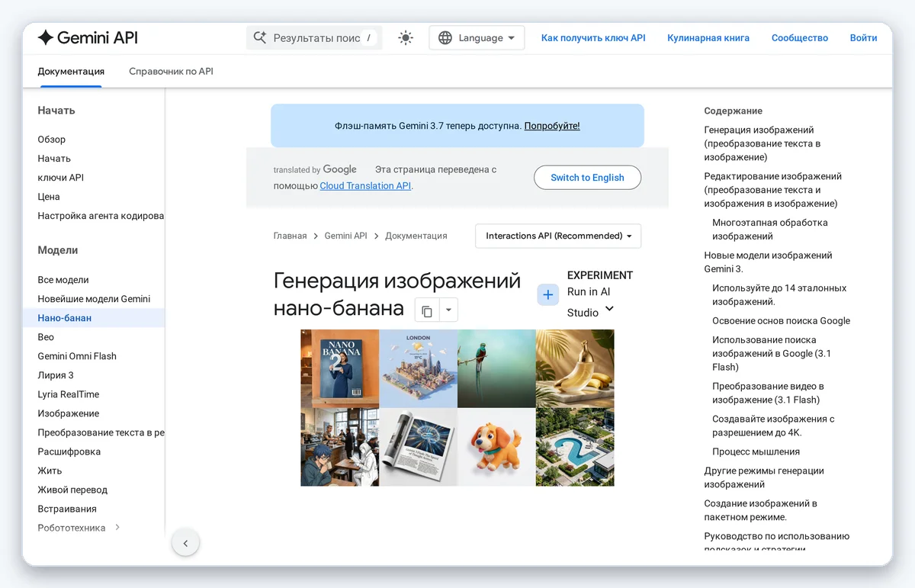Click the globe icon in Language selector
This screenshot has width=915, height=588.
click(445, 37)
